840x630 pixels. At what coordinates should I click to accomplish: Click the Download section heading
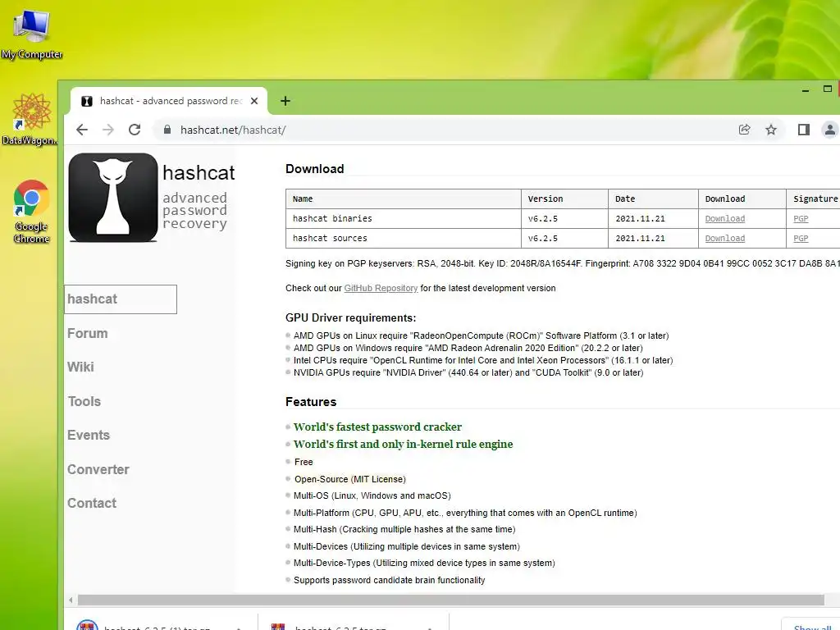(314, 169)
